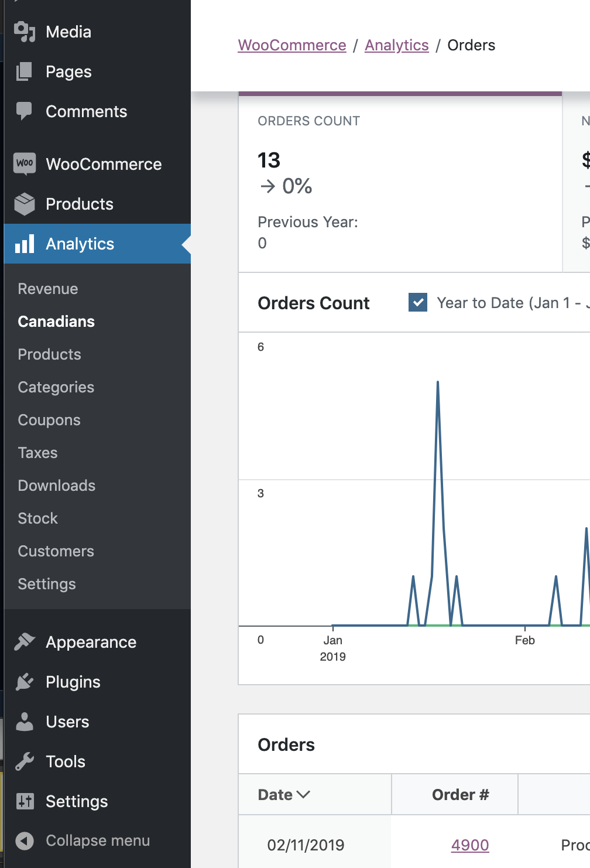Open Coupons analytics report
This screenshot has height=868, width=590.
click(x=49, y=420)
